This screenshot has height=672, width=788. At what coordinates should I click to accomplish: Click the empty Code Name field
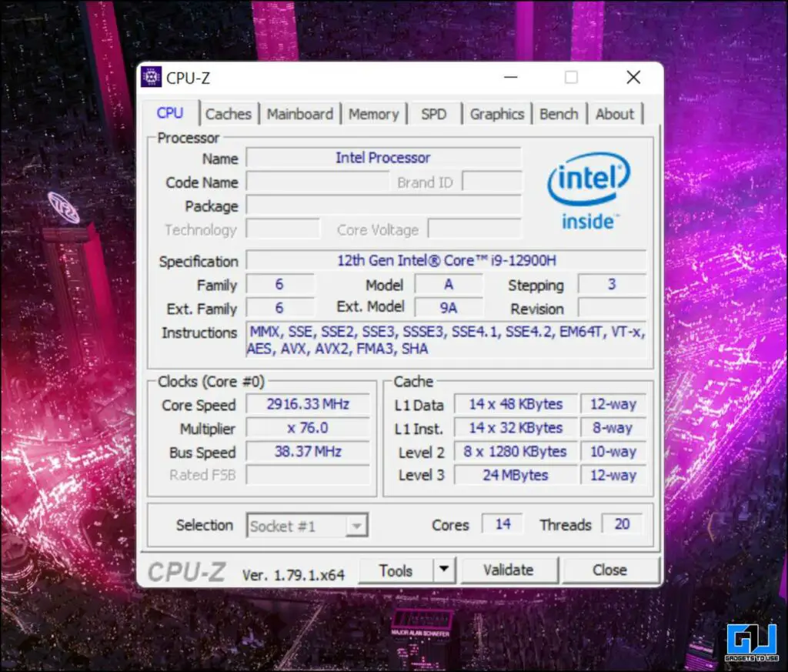pyautogui.click(x=318, y=182)
